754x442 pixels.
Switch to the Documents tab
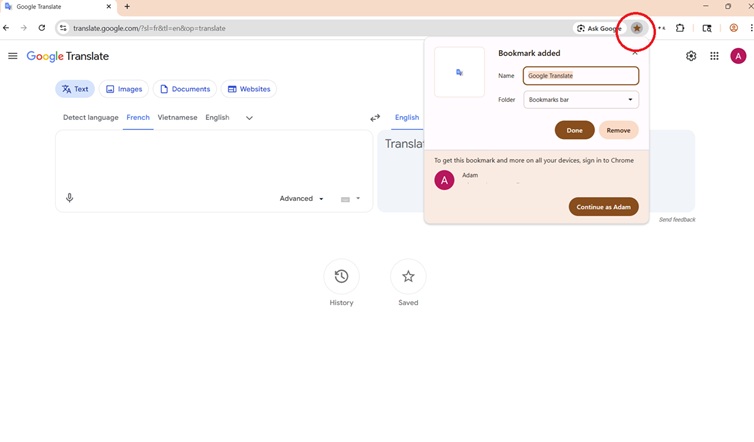(185, 89)
